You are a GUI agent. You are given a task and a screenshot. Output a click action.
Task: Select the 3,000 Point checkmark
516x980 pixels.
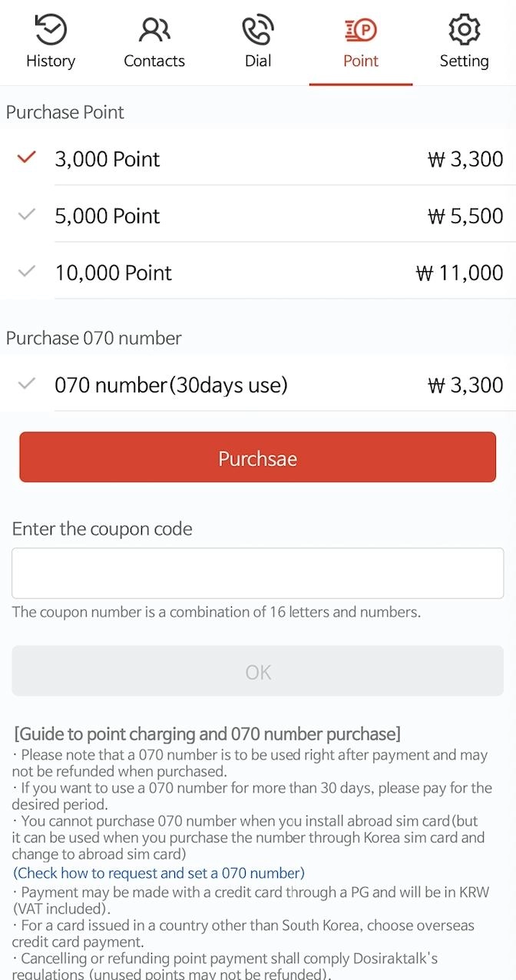coord(27,158)
